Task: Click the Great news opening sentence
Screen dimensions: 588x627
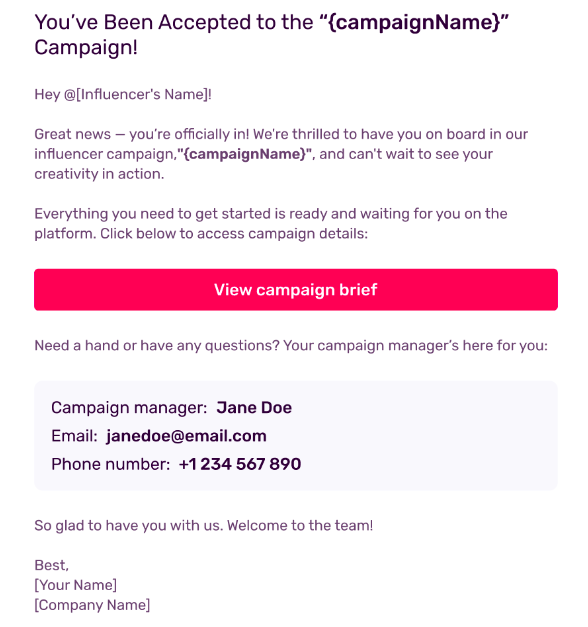Action: 142,134
